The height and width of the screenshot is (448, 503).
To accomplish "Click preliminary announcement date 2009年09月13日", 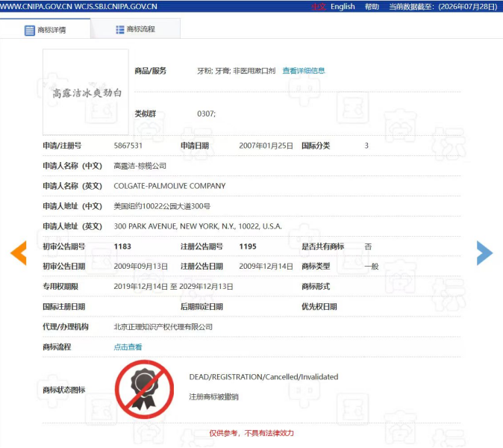I will click(141, 267).
